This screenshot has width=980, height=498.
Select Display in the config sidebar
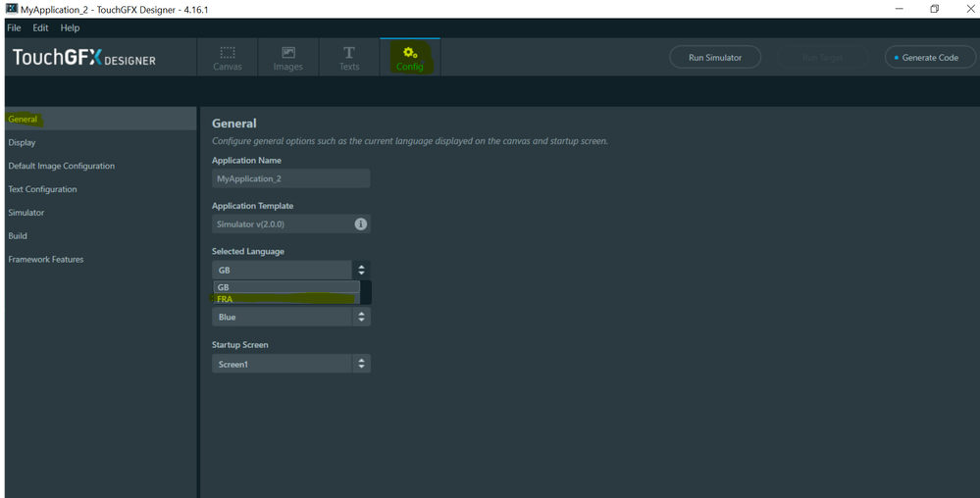pos(101,142)
